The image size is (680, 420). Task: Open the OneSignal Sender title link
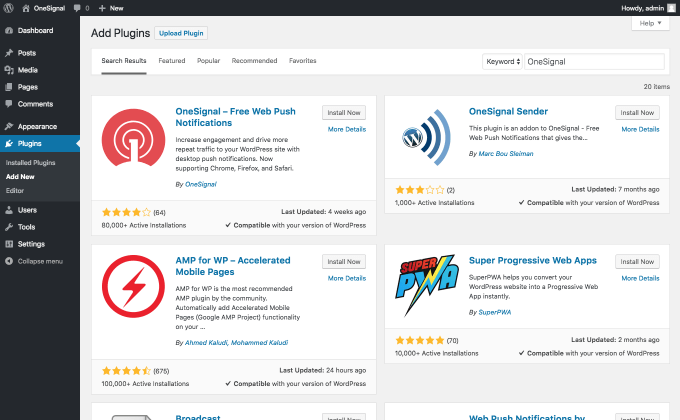coord(508,112)
